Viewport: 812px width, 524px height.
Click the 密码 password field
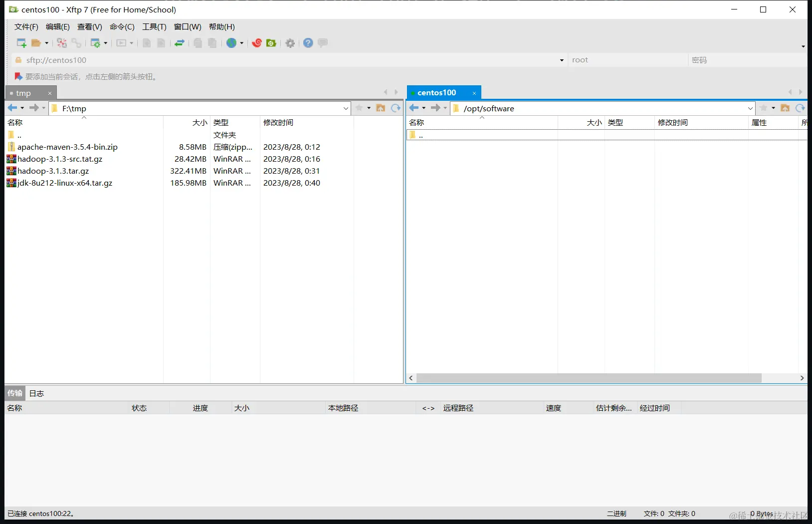tap(747, 60)
